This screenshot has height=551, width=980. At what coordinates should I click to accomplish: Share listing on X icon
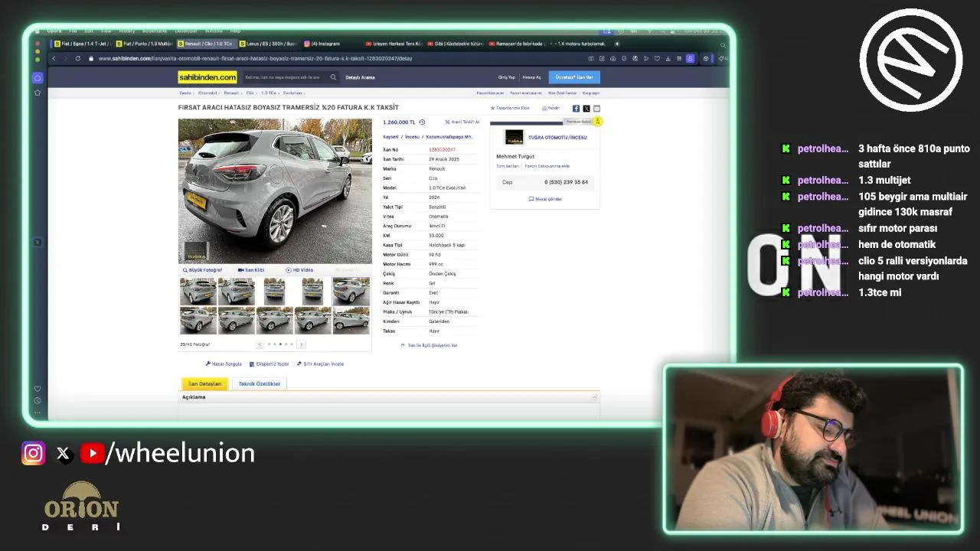[586, 109]
